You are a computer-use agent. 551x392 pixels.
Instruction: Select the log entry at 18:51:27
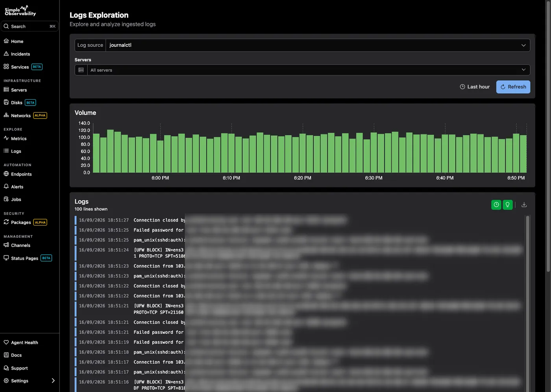tap(299, 220)
